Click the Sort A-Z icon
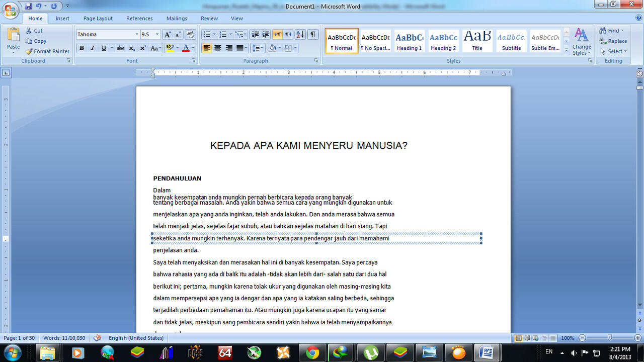 pos(300,34)
